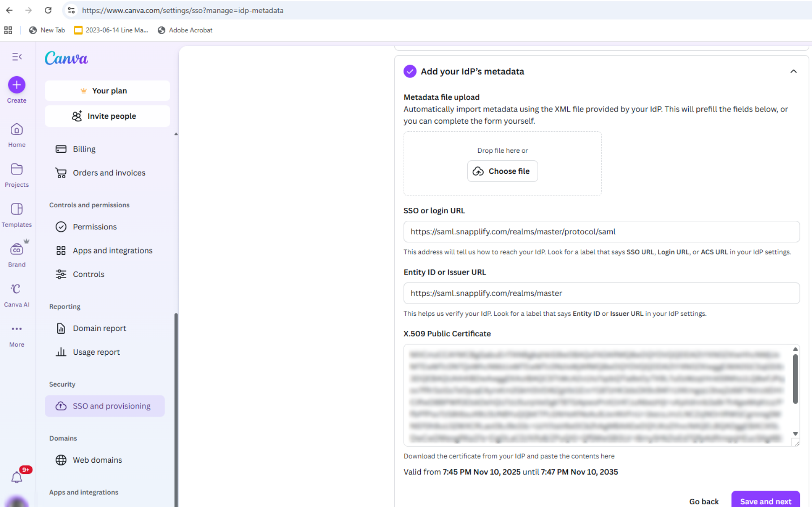Click the browser address bar URL
The height and width of the screenshot is (507, 812).
coord(183,10)
